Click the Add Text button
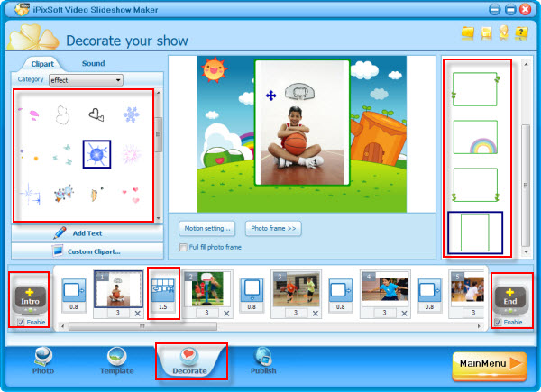The width and height of the screenshot is (541, 392). 87,233
